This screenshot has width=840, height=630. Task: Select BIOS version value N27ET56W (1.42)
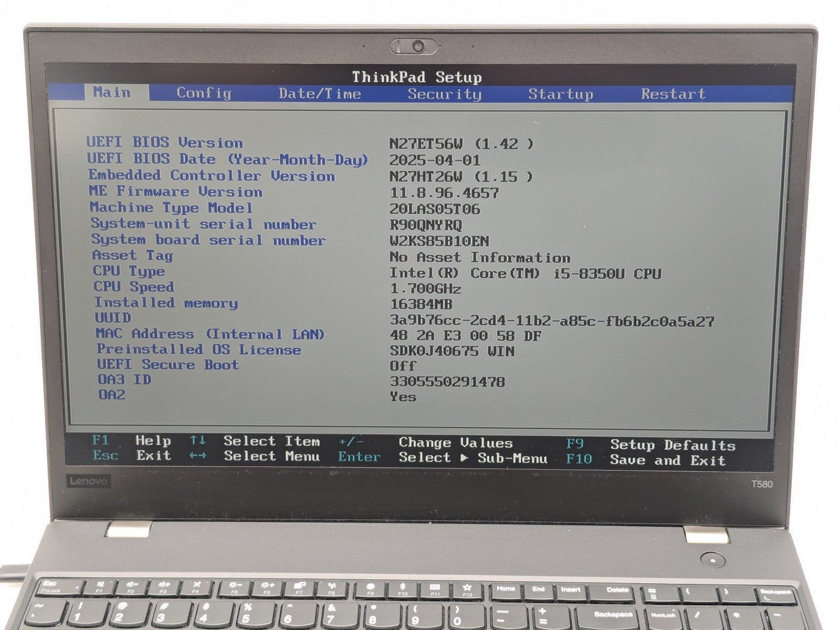[461, 144]
